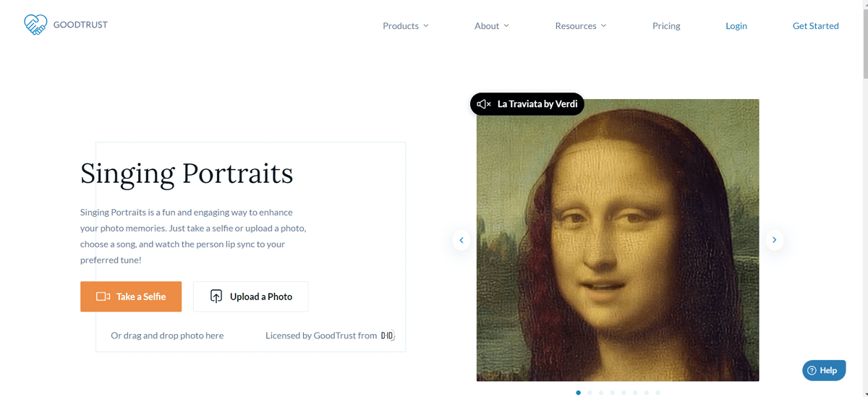
Task: Click the Get Started link
Action: (x=815, y=26)
